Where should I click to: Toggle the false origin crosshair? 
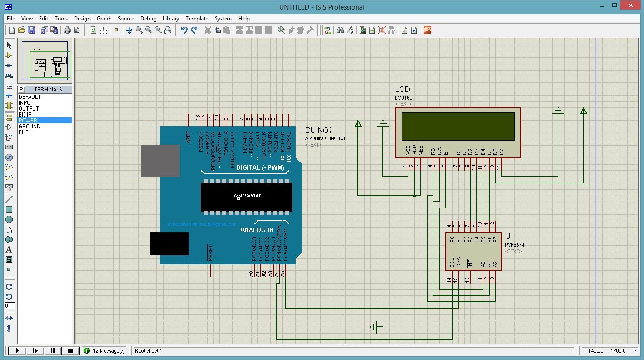coord(116,30)
